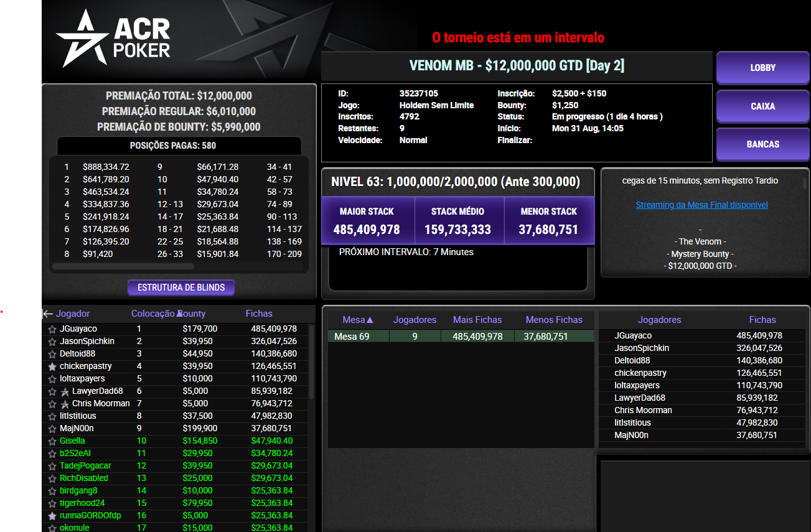
Task: Click MajN00n's $199,900 bounty value
Action: click(x=200, y=428)
